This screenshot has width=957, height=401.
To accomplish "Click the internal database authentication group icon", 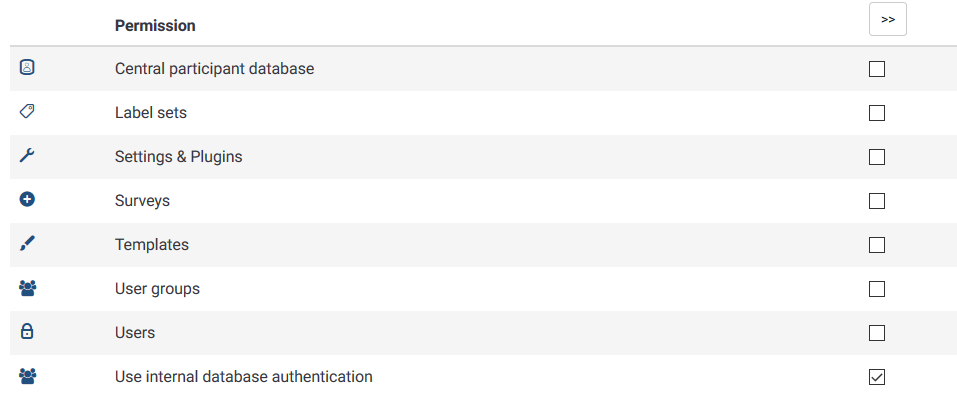I will (27, 375).
